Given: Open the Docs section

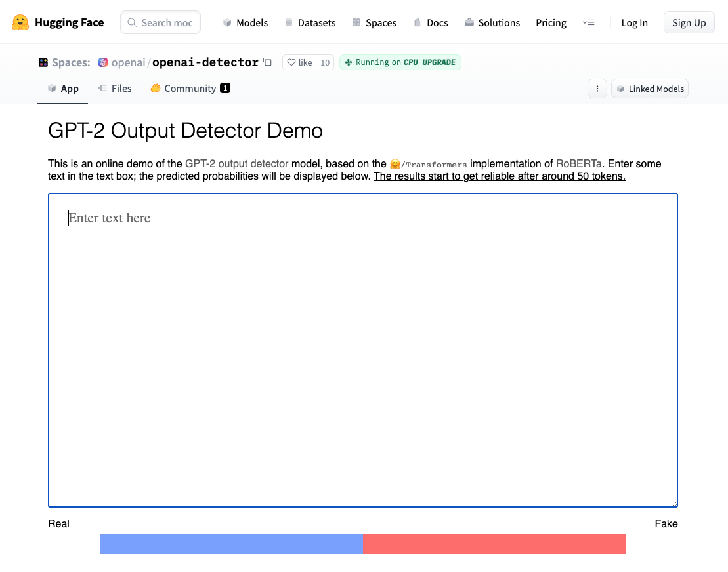Looking at the screenshot, I should point(431,22).
